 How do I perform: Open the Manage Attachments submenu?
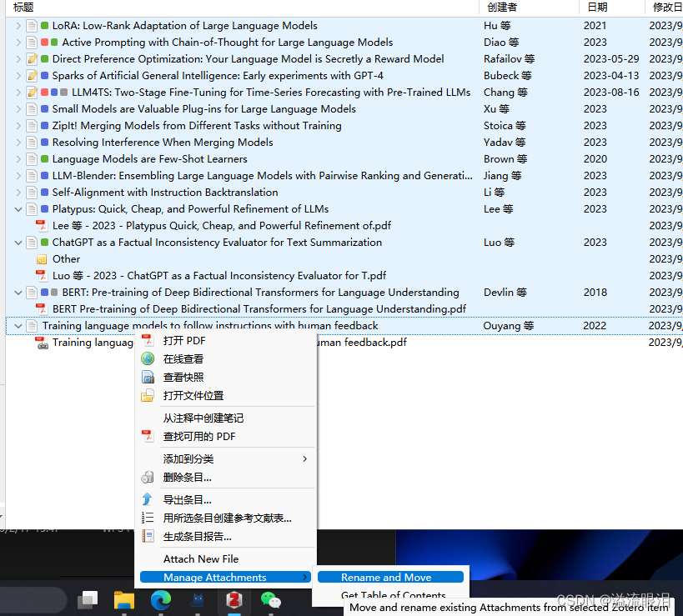(225, 578)
